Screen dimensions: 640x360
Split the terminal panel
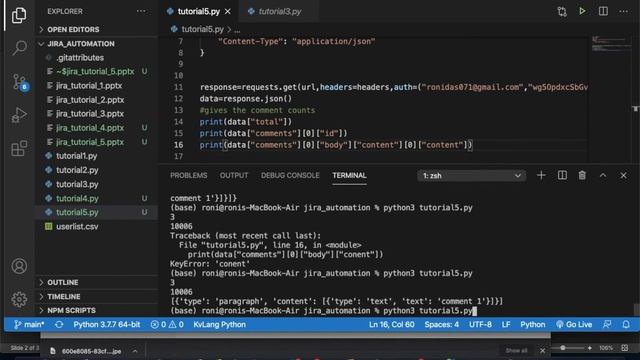[562, 176]
